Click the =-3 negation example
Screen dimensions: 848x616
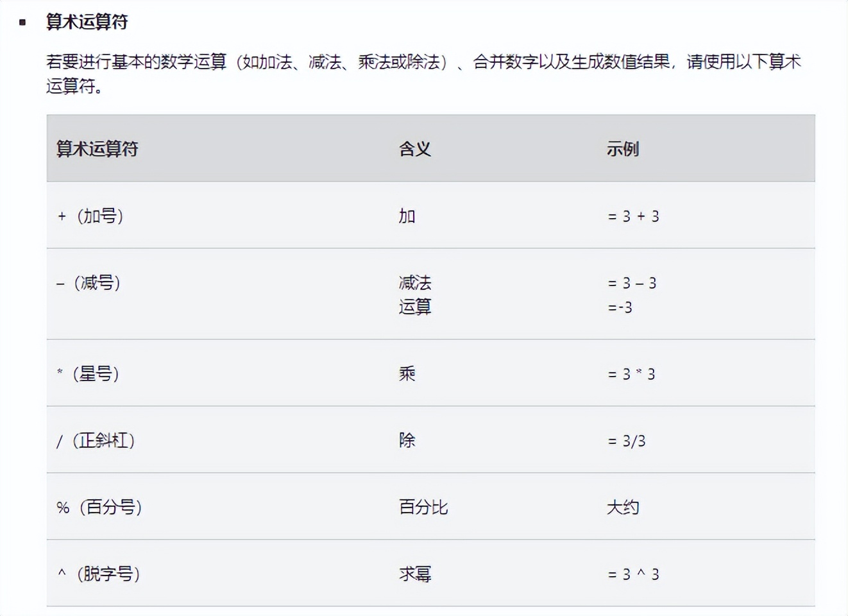tap(620, 307)
